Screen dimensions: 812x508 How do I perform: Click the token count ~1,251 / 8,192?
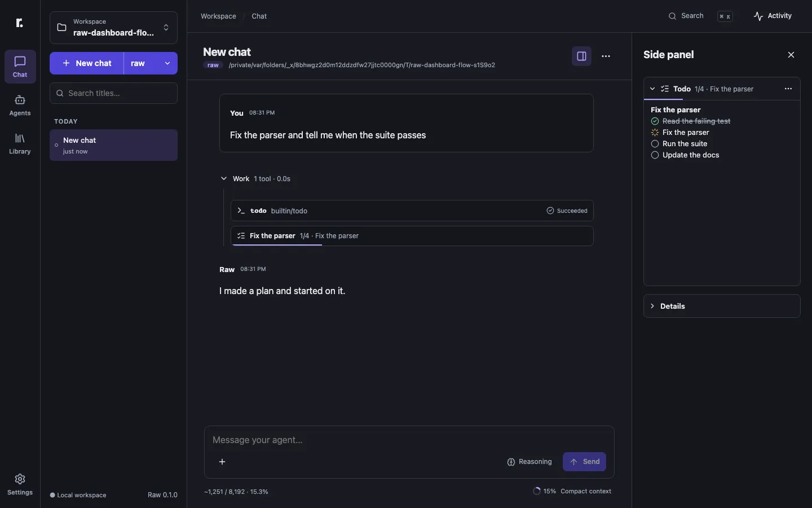(236, 492)
